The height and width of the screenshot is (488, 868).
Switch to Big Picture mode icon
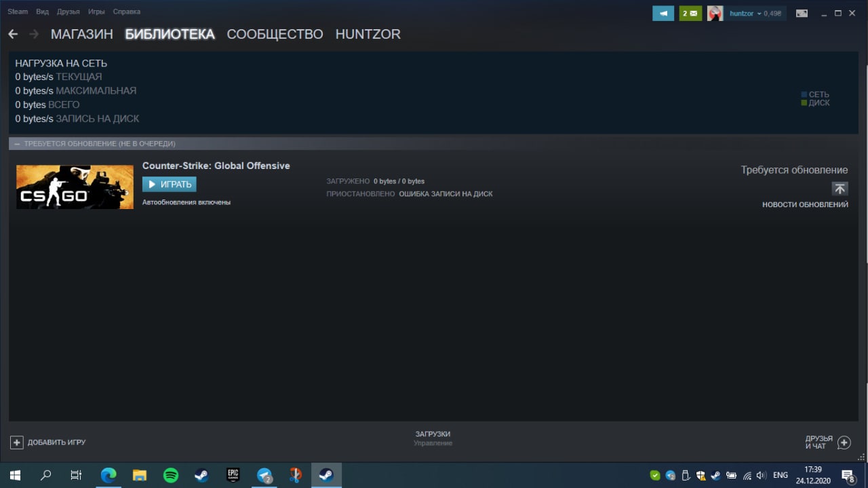(802, 13)
